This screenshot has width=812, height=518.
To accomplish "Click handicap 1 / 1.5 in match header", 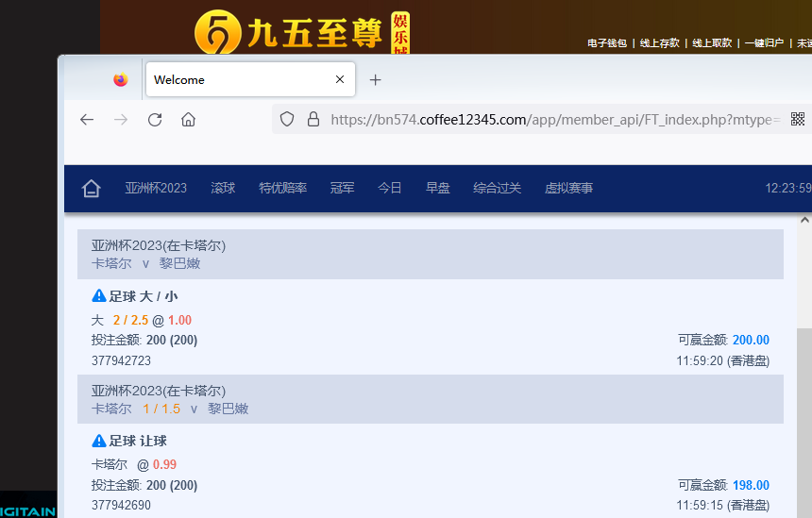I will tap(161, 409).
